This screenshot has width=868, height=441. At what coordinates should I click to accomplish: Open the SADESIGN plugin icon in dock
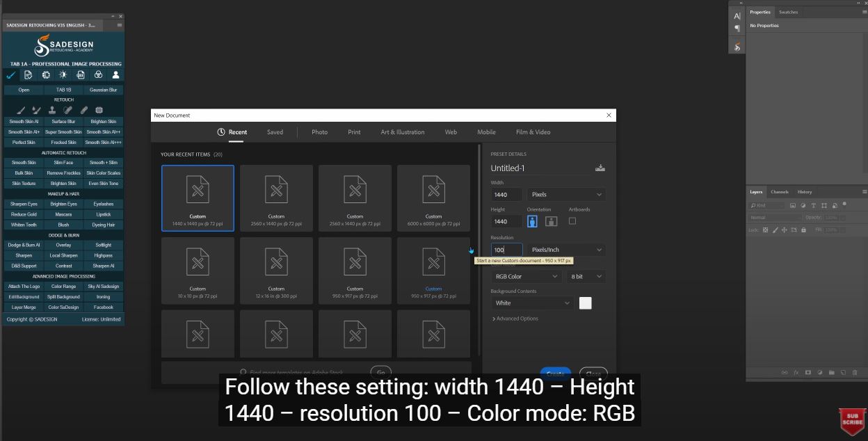[x=737, y=47]
